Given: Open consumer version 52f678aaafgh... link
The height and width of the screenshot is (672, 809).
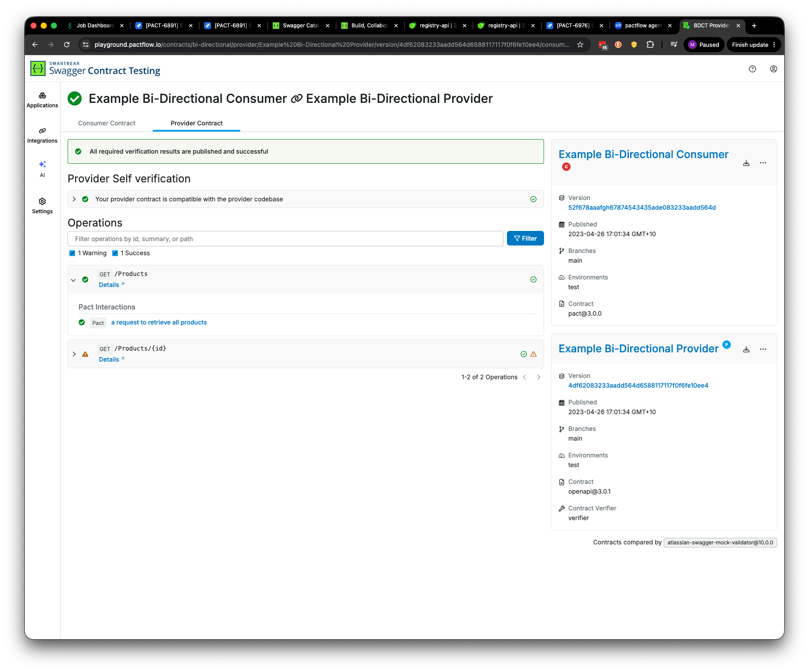Looking at the screenshot, I should [642, 208].
